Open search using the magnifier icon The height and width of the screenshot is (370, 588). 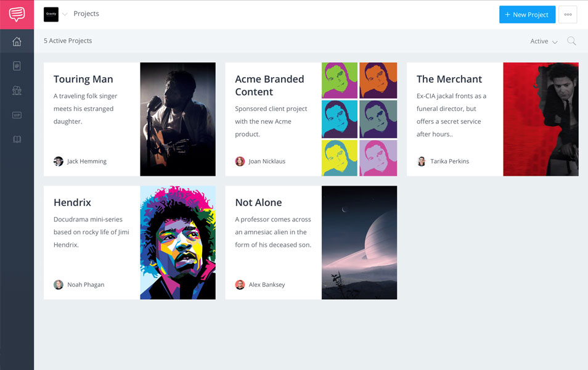pos(571,41)
